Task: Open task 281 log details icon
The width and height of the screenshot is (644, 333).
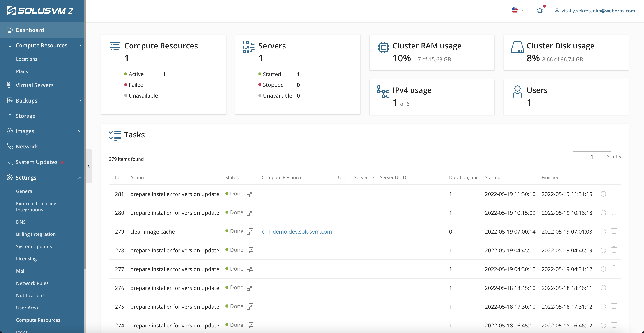Action: (250, 194)
